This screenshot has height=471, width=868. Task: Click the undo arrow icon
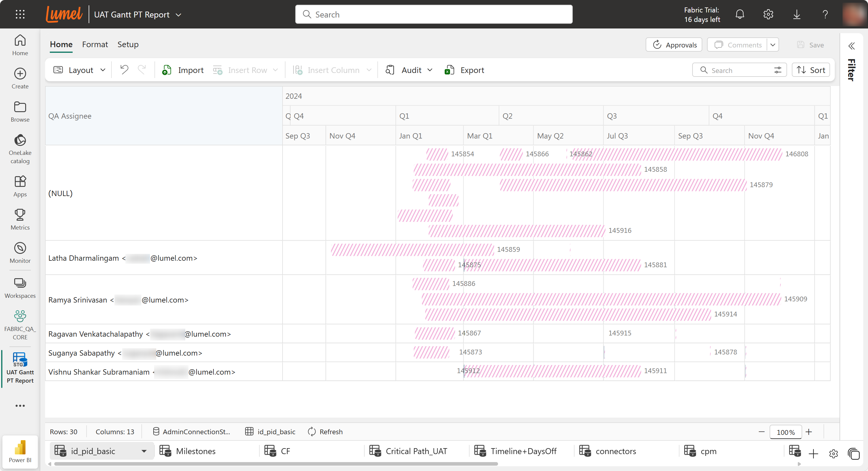(124, 70)
